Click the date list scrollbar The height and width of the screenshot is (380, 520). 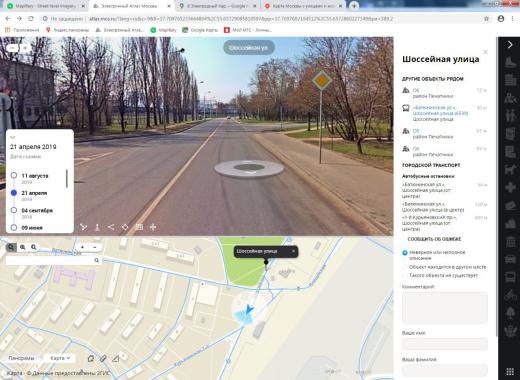[67, 179]
